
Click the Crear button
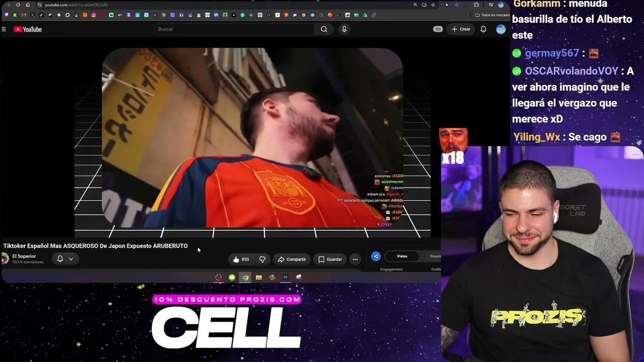461,29
